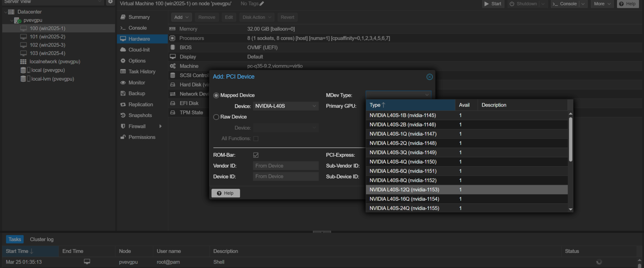Click the Vendor ID input field
Screen dimensions: 644x268
coord(286,166)
